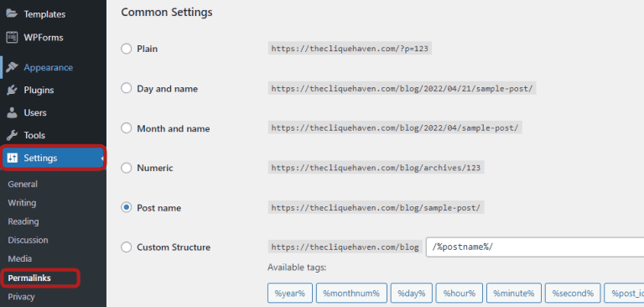
Task: Click the Appearance paintbrush icon
Action: pyautogui.click(x=12, y=67)
